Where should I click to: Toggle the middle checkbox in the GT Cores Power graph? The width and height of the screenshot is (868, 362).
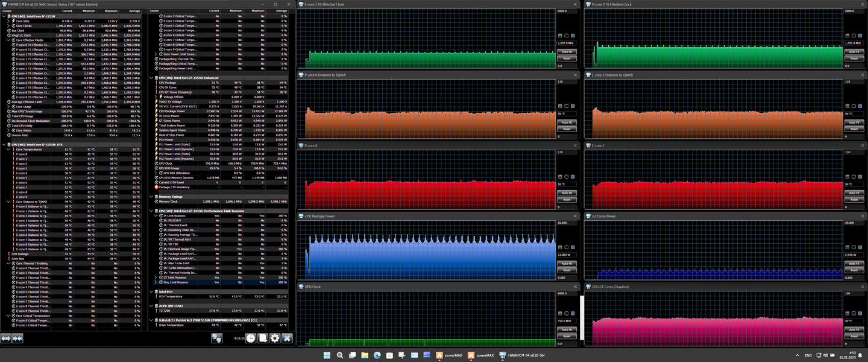click(854, 247)
